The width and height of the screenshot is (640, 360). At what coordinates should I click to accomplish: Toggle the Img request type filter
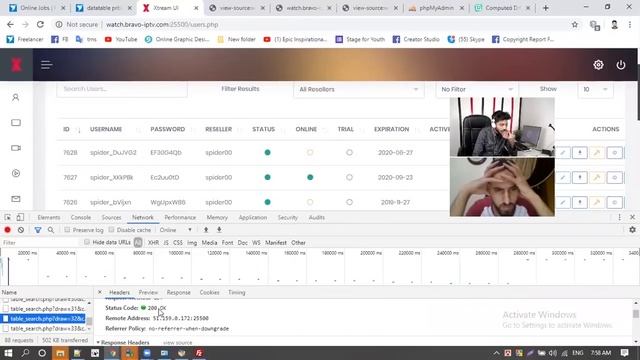click(192, 242)
